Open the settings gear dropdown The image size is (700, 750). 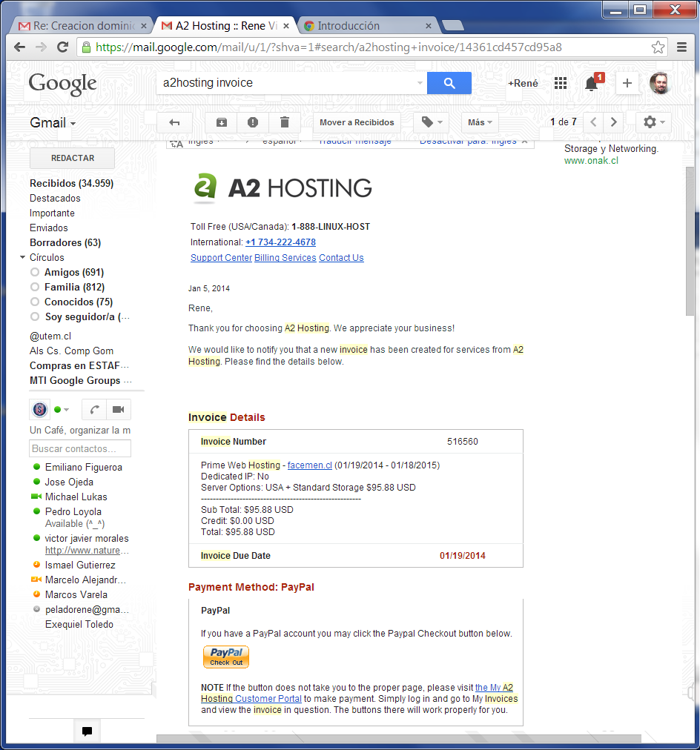pos(654,122)
